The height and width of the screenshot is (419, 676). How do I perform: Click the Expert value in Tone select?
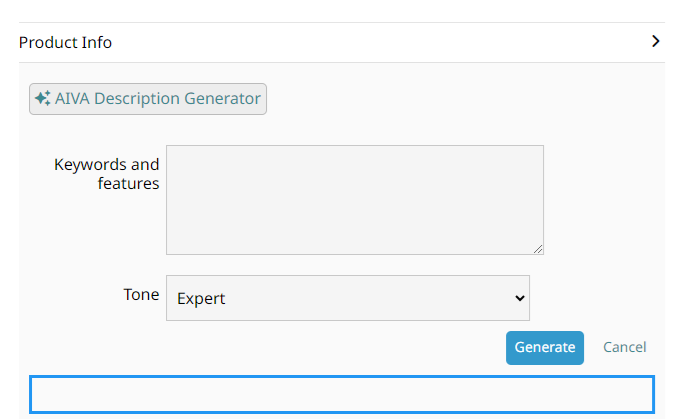(x=201, y=298)
